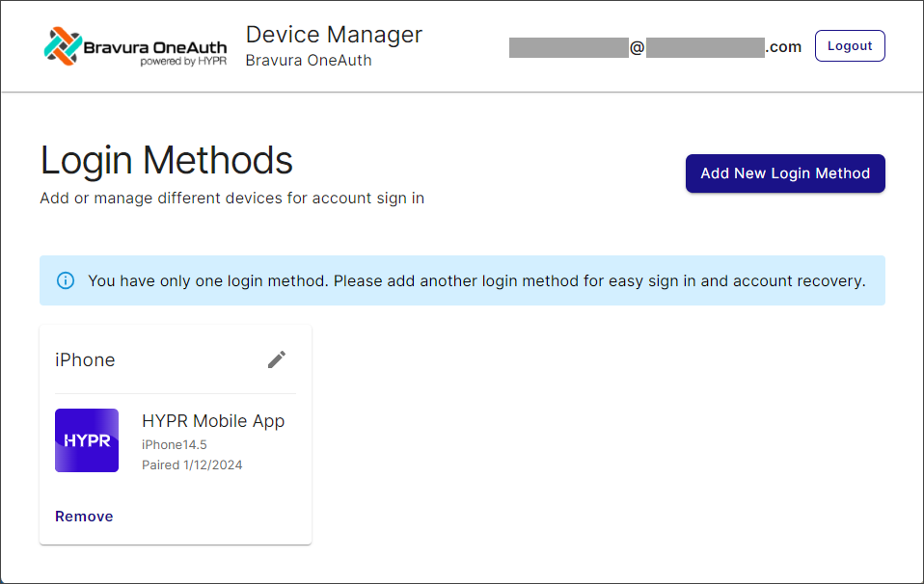This screenshot has width=924, height=584.
Task: Click the edit icon on the iPhone device card
Action: (277, 358)
